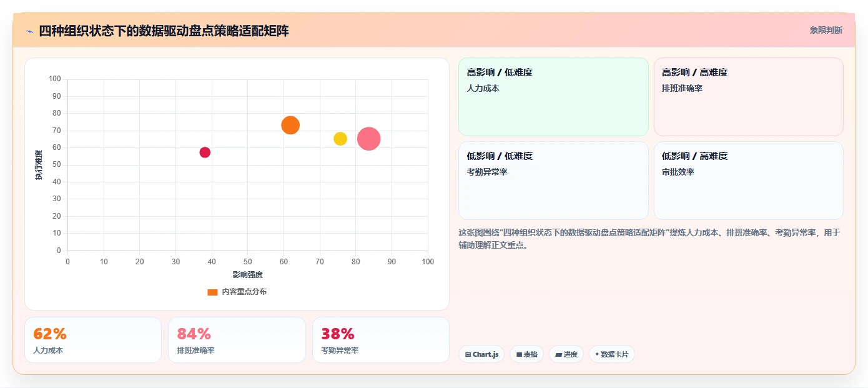Screen dimensions: 868x388
Task: Click the red bubble on the chart
Action: [205, 152]
